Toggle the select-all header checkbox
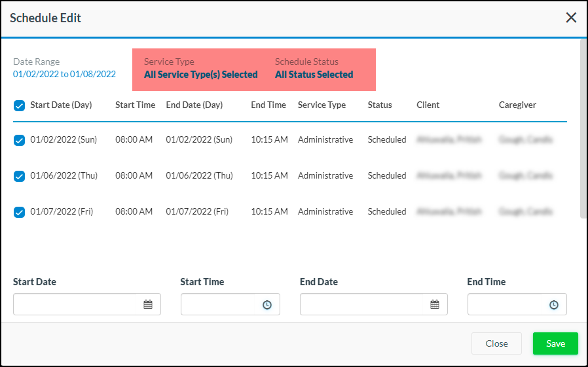588x367 pixels. [x=20, y=105]
